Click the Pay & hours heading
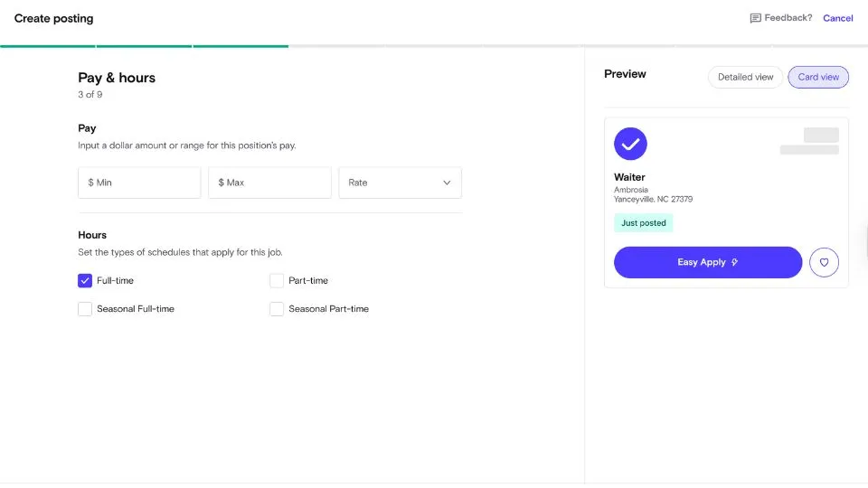The image size is (868, 488). 117,78
